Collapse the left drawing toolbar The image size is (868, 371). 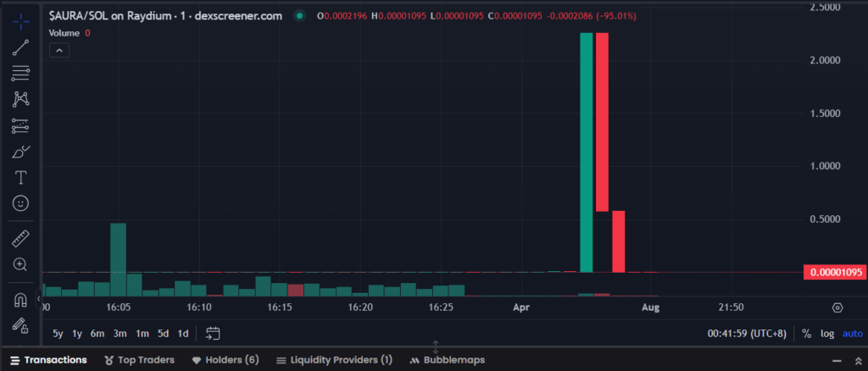click(x=39, y=298)
